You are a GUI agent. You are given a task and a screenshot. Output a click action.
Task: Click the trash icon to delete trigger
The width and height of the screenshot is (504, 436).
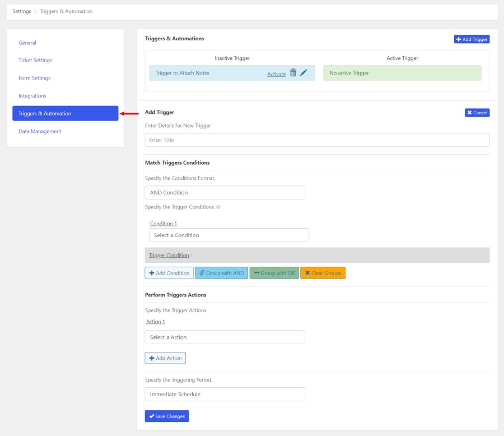pos(292,73)
